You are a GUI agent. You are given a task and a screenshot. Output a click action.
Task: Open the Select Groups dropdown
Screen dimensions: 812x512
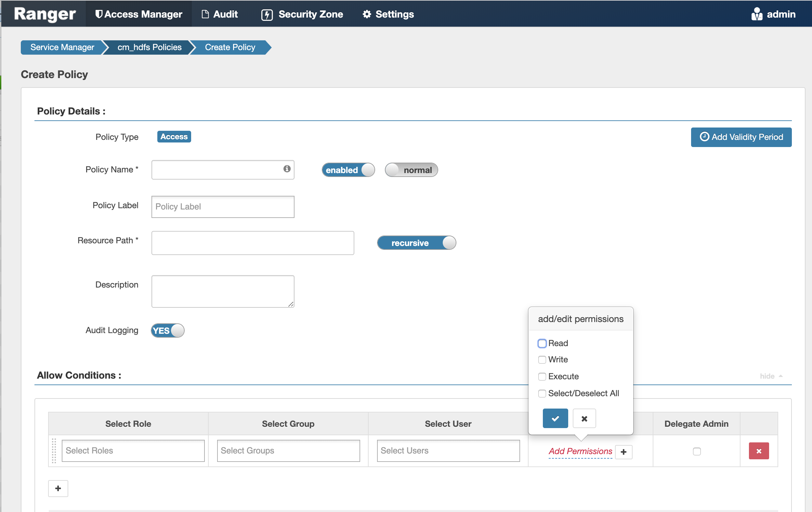288,451
